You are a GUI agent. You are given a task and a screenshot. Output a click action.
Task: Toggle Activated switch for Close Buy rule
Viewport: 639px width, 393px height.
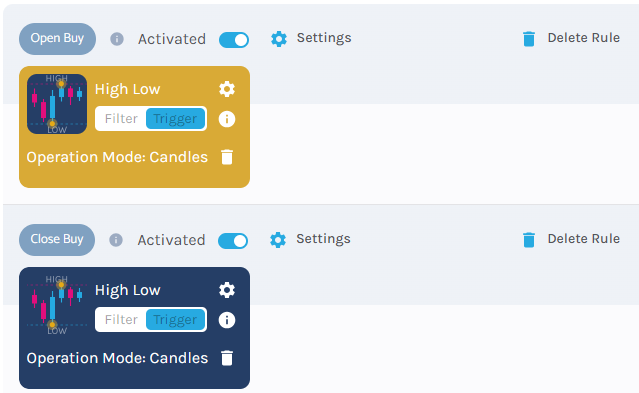tap(233, 241)
